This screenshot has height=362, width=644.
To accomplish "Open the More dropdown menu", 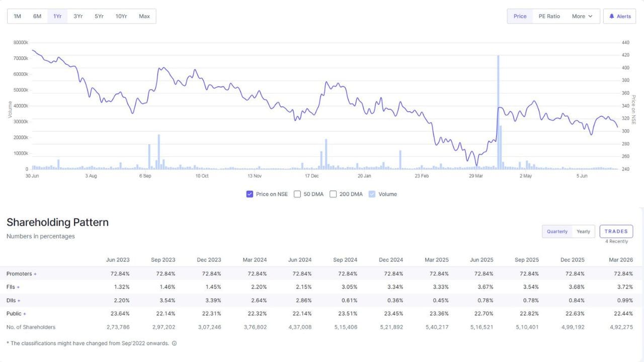I will (x=582, y=16).
